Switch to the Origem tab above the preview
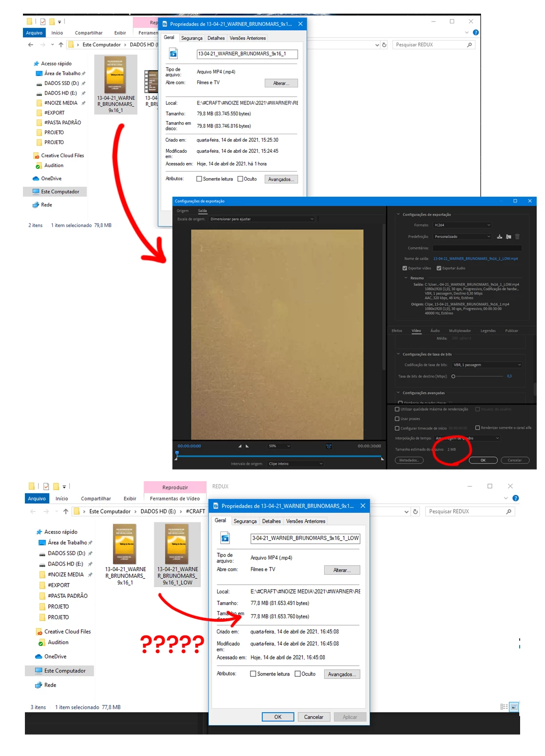The image size is (545, 756). point(183,211)
